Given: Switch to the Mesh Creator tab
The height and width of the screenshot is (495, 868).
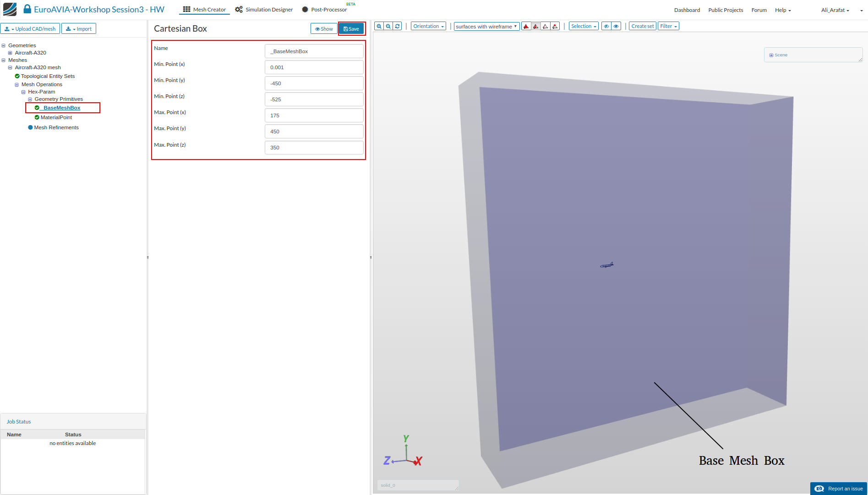Looking at the screenshot, I should tap(204, 10).
